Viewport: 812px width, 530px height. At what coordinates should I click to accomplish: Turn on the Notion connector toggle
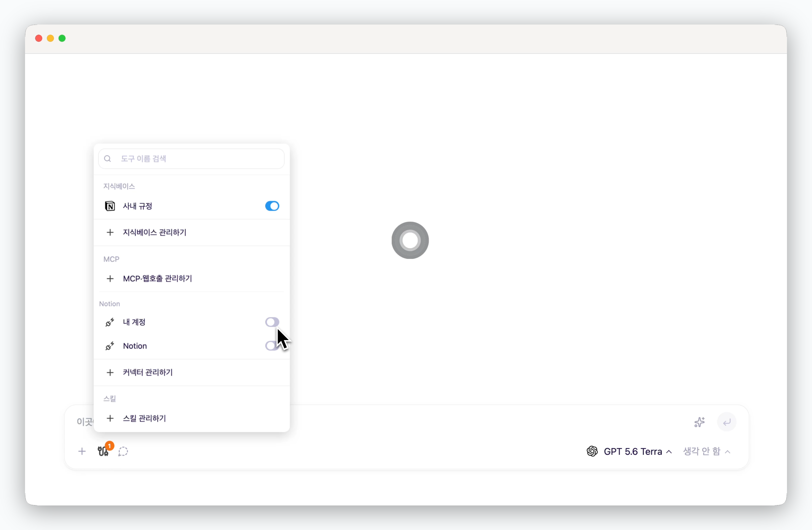272,346
